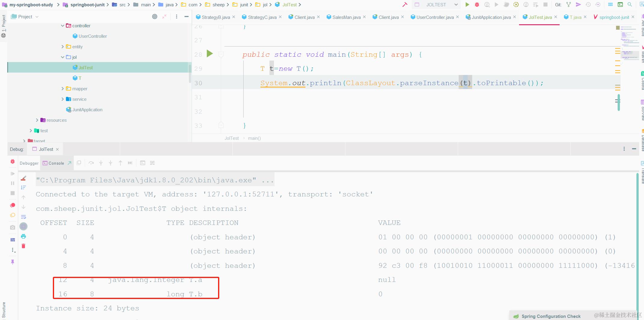Select UserController in project tree
644x320 pixels.
click(x=93, y=36)
